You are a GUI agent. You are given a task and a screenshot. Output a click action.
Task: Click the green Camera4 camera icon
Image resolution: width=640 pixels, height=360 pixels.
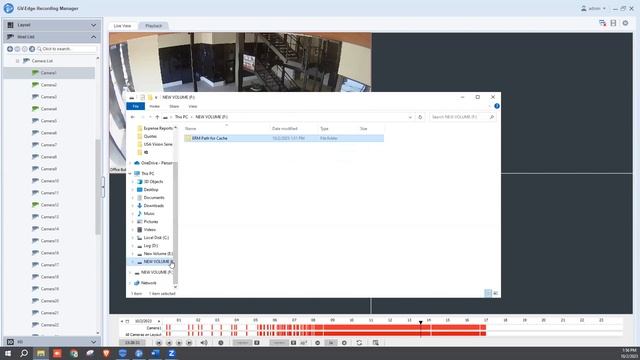tap(36, 109)
